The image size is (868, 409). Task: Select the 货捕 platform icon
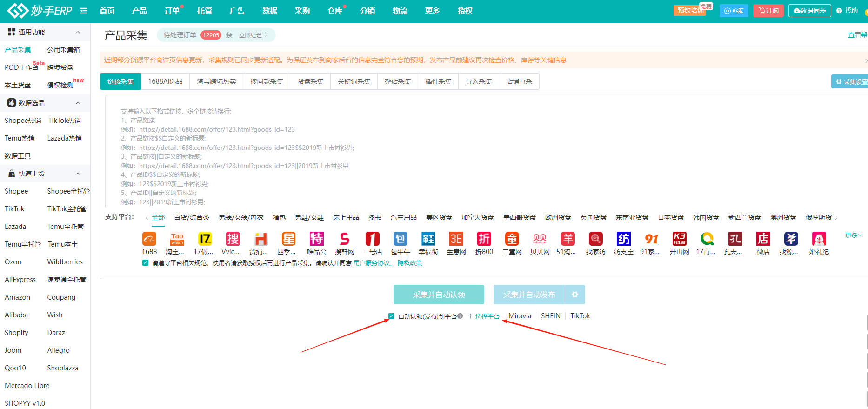coord(261,239)
